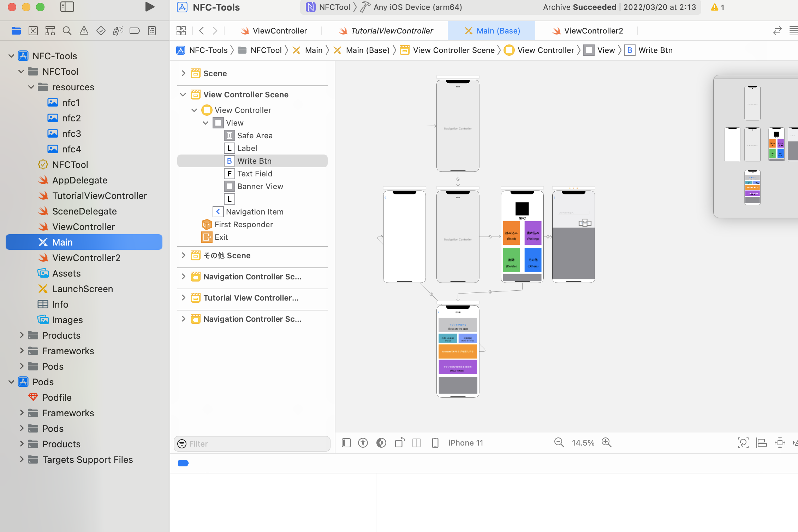Toggle appearance light/dark in canvas bar
The image size is (798, 532).
pyautogui.click(x=381, y=442)
